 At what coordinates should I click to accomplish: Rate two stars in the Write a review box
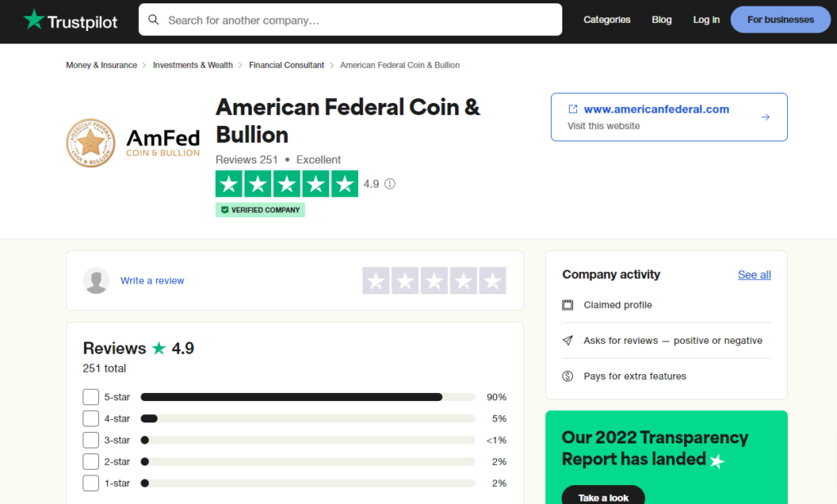click(405, 280)
